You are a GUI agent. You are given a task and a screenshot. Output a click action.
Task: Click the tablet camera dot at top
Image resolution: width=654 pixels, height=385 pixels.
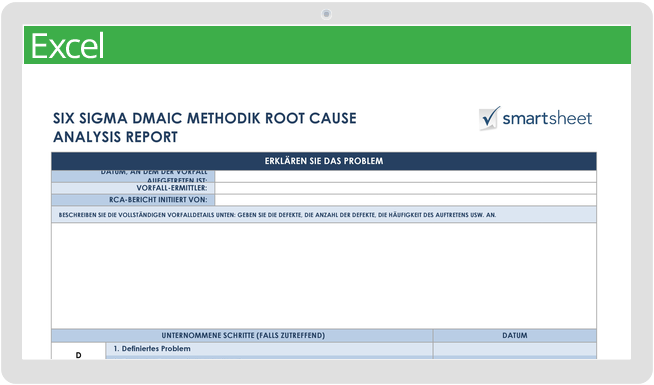(326, 14)
